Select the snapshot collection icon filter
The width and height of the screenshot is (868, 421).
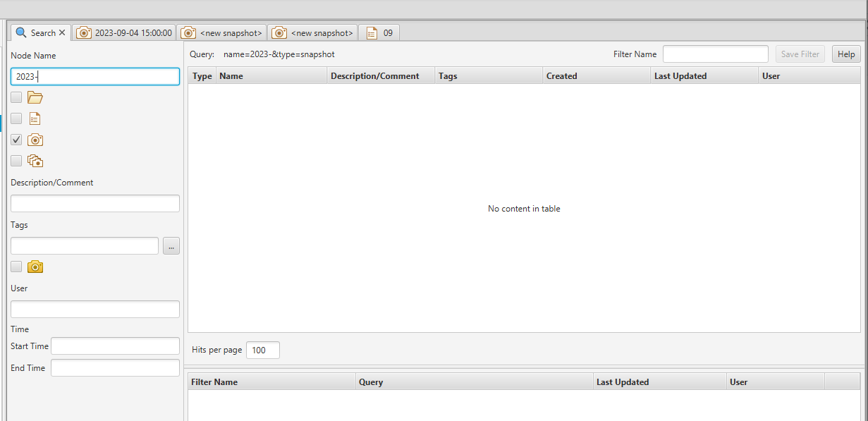[x=35, y=161]
